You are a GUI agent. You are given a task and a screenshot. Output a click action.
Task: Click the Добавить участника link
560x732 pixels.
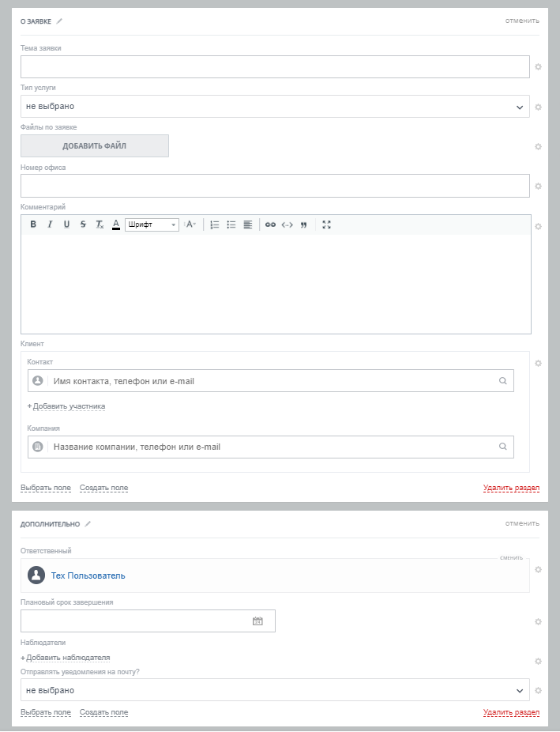(x=66, y=406)
